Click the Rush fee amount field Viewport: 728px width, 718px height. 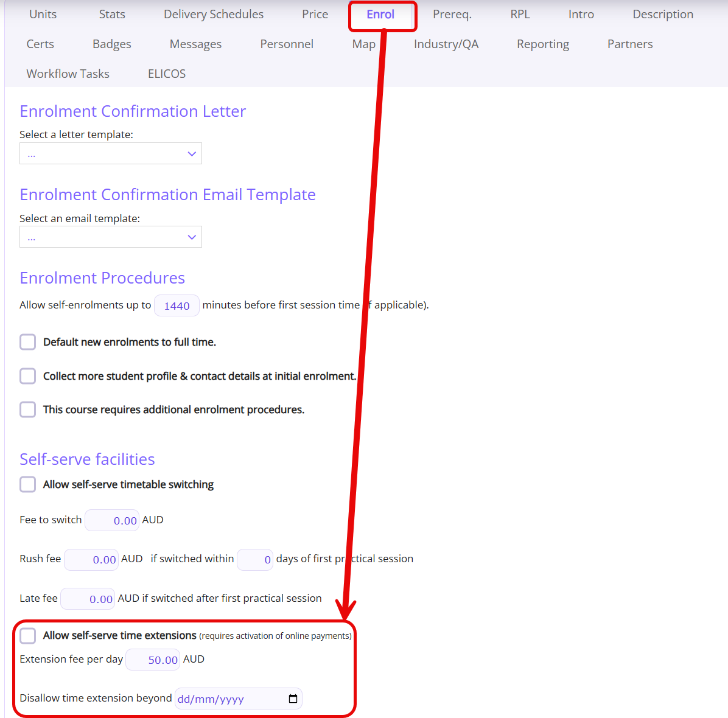(91, 559)
